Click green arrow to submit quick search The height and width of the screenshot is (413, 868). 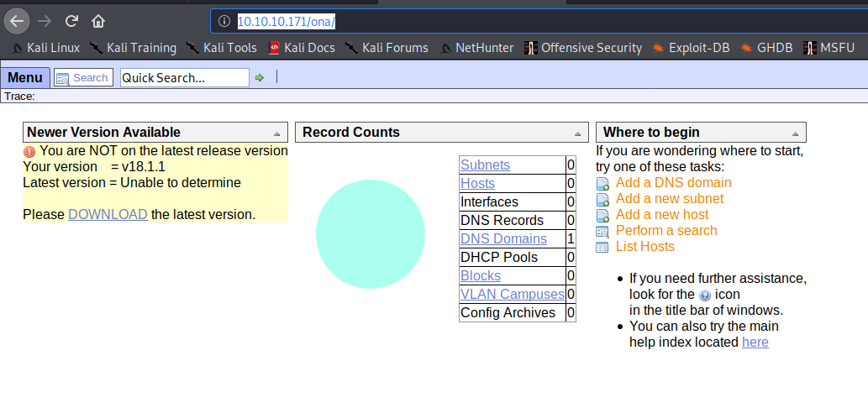260,78
